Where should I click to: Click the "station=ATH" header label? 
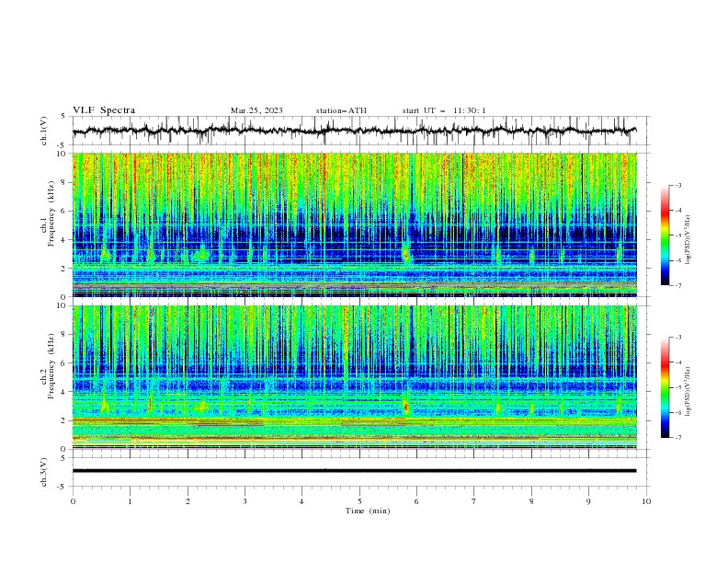(x=341, y=110)
